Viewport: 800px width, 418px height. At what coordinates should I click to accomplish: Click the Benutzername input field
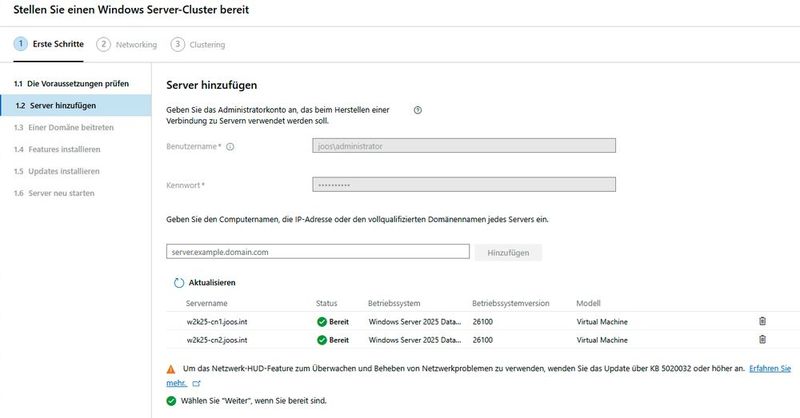point(464,146)
